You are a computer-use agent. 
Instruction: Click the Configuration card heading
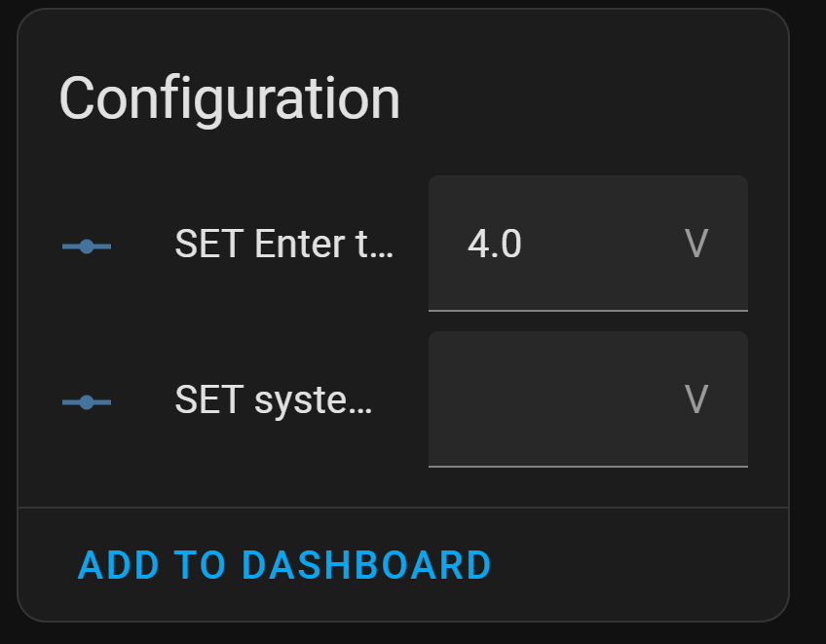point(230,98)
